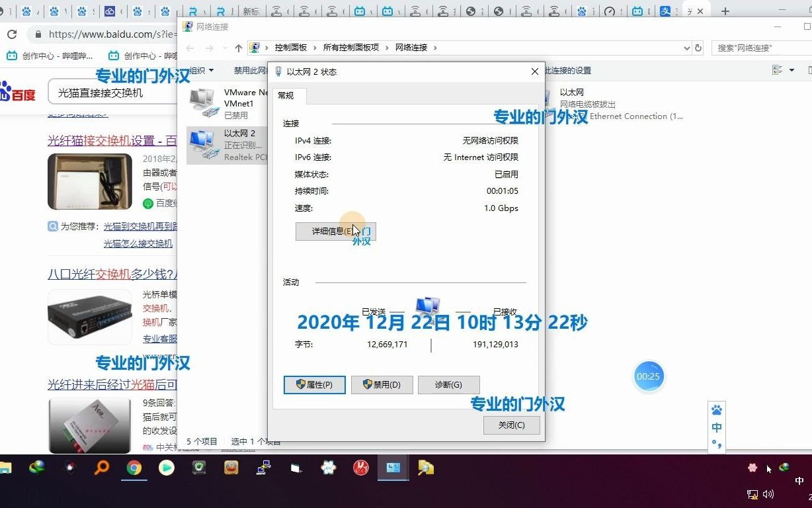Open Chrome from the taskbar
Image resolution: width=812 pixels, height=508 pixels.
pyautogui.click(x=134, y=468)
